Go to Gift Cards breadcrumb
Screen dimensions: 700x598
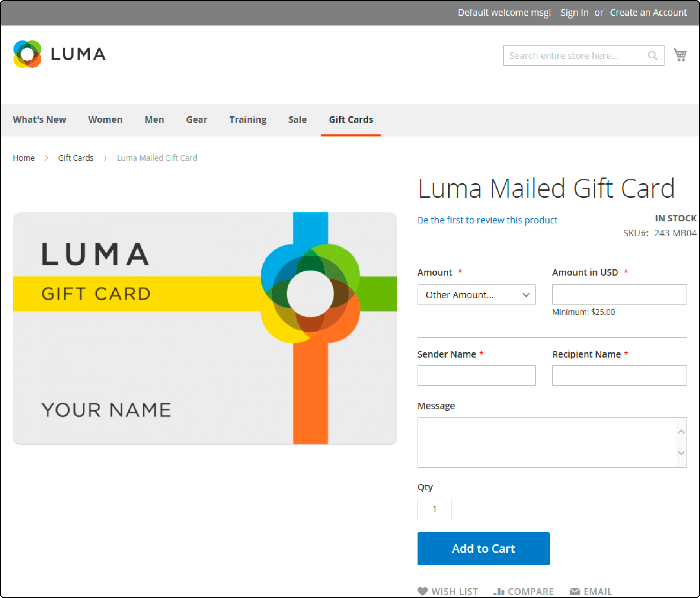click(76, 158)
